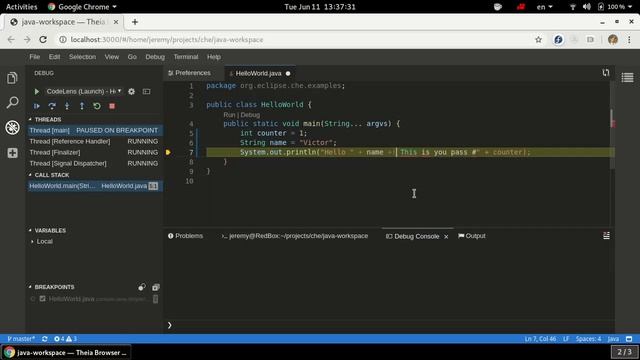
Task: Click the sync changes icon in status bar
Action: point(44,339)
